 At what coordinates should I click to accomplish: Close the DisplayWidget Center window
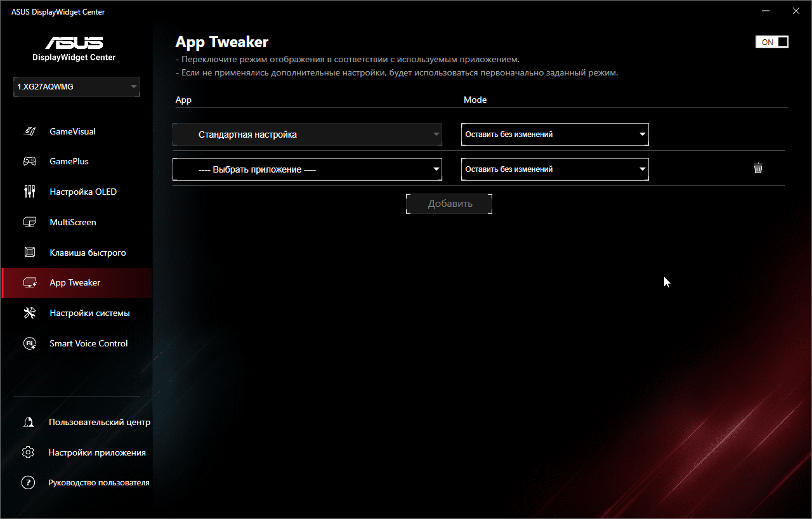point(796,10)
